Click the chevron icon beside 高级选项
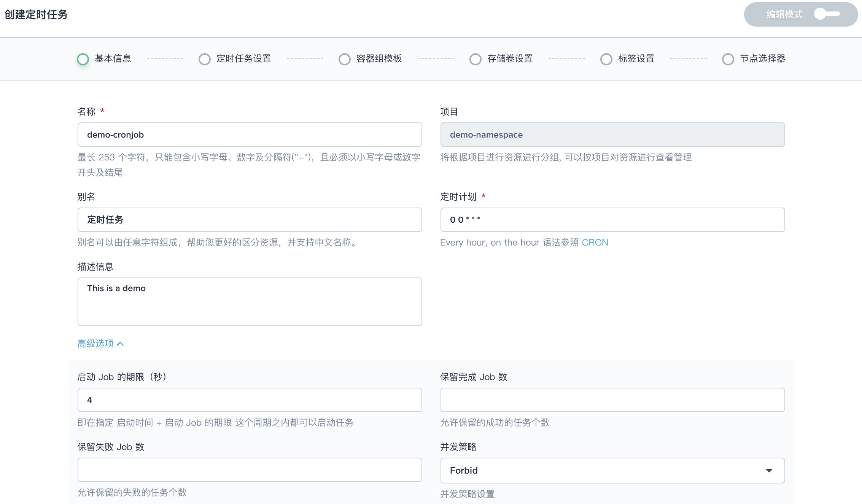Viewport: 862px width, 504px height. pos(121,344)
